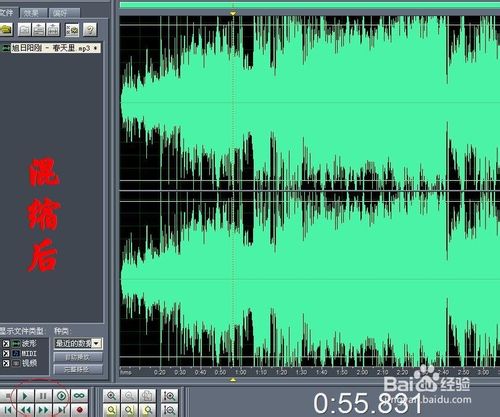Click the 1:00 mark on the timeline ruler
Viewport: 500px width, 417px height.
[241, 372]
